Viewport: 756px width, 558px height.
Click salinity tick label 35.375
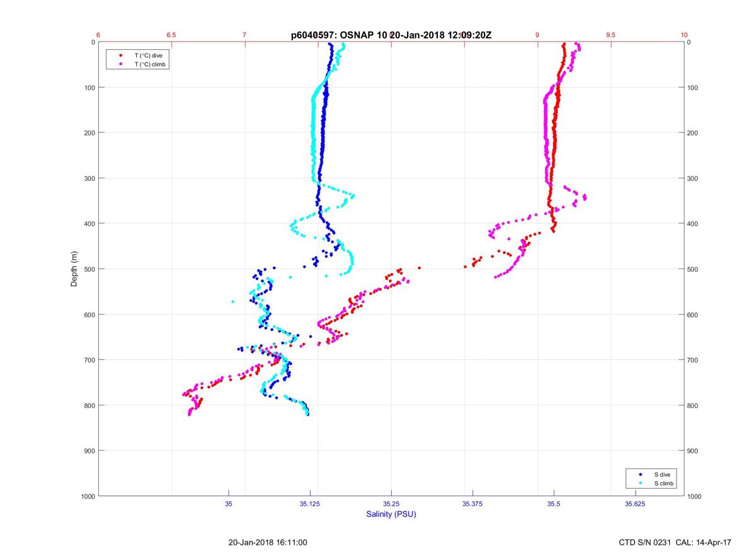(x=472, y=504)
